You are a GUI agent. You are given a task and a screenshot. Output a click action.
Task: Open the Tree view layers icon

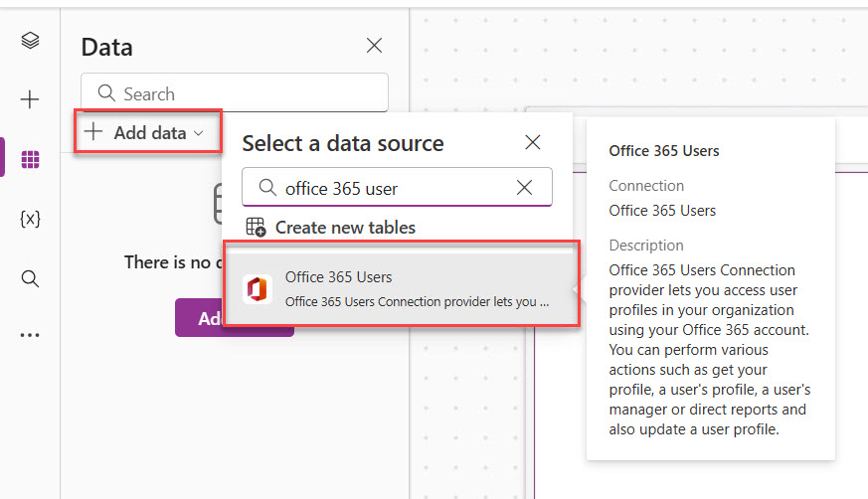coord(30,41)
